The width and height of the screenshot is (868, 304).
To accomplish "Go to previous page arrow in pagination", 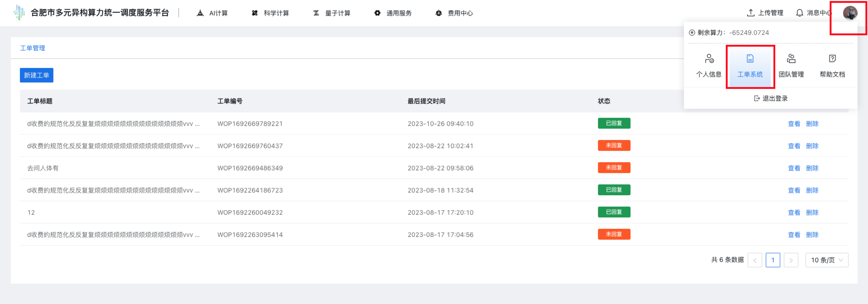I will click(x=754, y=260).
